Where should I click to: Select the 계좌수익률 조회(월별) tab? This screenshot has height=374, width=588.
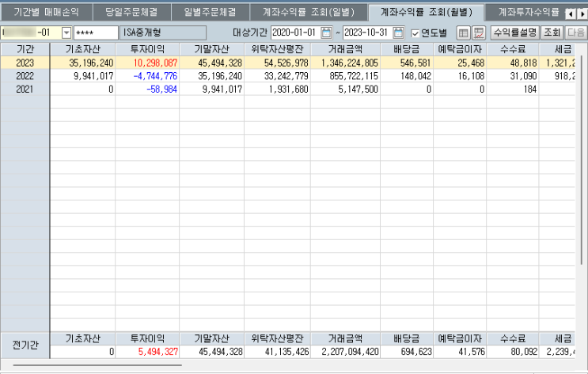coord(427,13)
